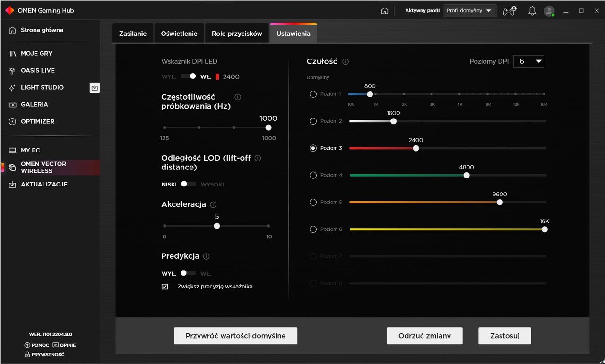Viewport: 605px width, 364px height.
Task: Select the Poziom 4 radio button
Action: 313,175
